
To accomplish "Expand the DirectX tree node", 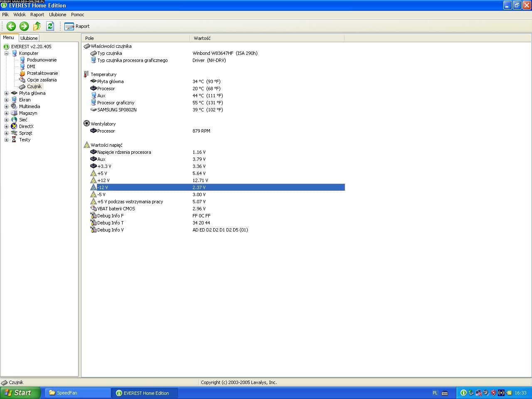I will [6, 126].
